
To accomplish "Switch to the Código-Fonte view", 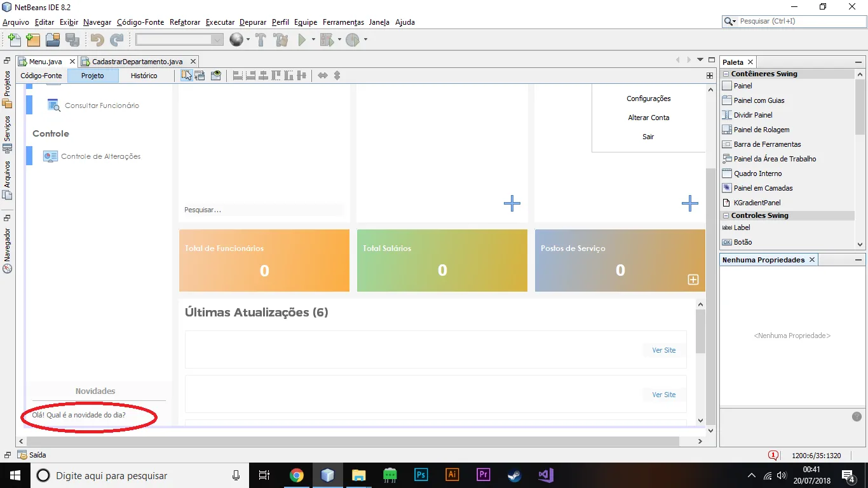I will point(41,76).
